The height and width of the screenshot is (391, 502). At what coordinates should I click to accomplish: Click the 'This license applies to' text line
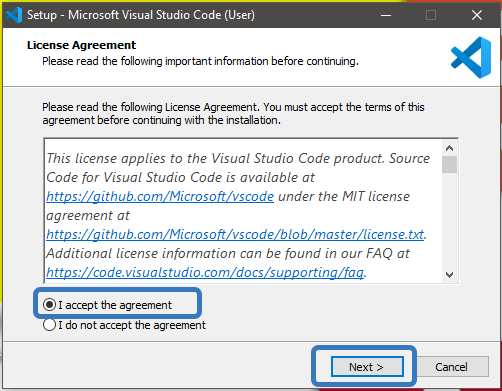tap(238, 158)
